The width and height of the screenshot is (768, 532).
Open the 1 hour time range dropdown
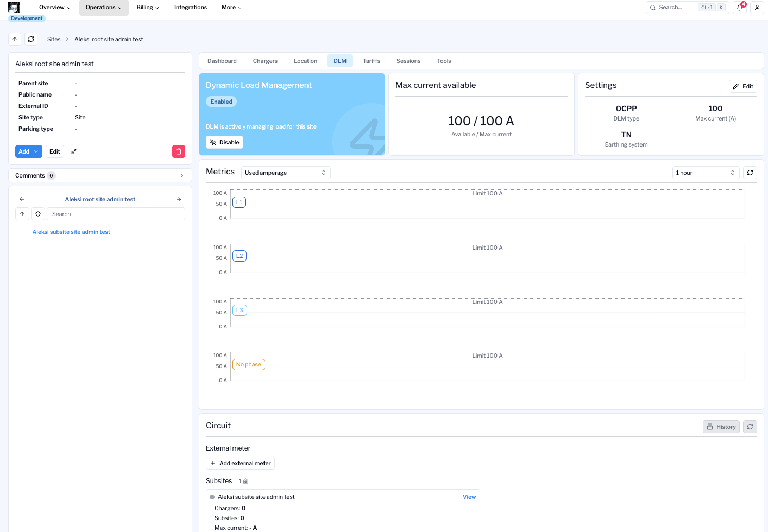coord(705,173)
